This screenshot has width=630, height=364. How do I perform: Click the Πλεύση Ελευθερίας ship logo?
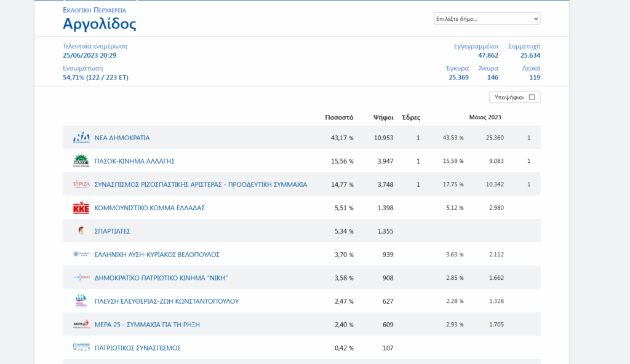tap(81, 301)
